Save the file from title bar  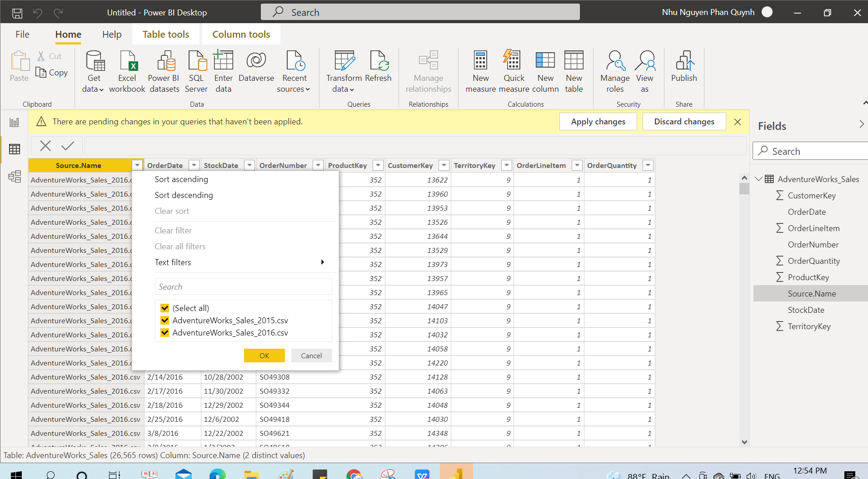17,13
